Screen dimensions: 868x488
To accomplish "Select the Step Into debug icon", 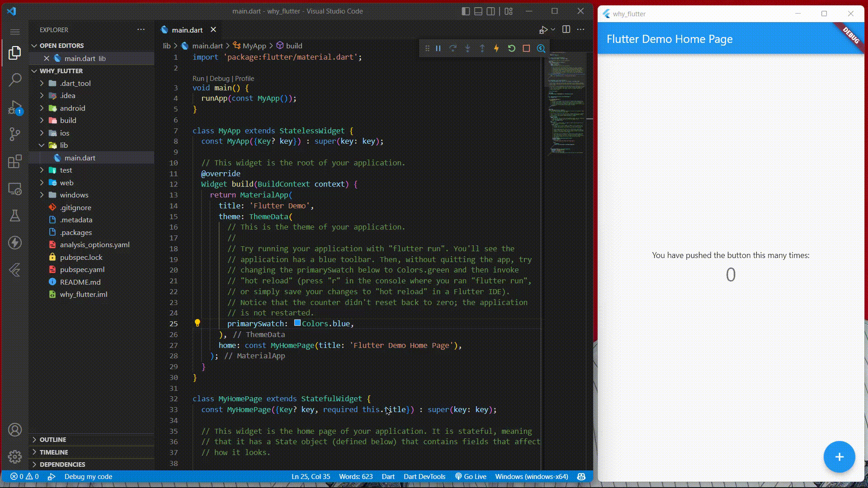I will (468, 48).
